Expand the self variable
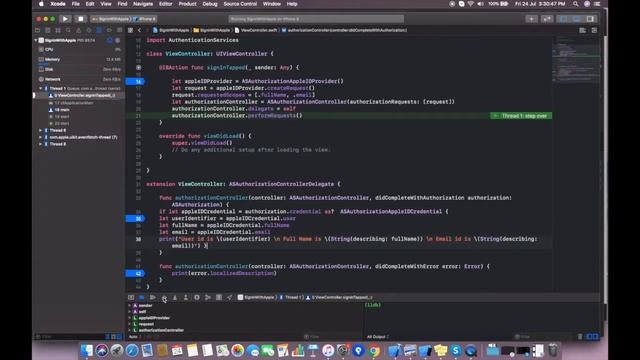 point(130,311)
